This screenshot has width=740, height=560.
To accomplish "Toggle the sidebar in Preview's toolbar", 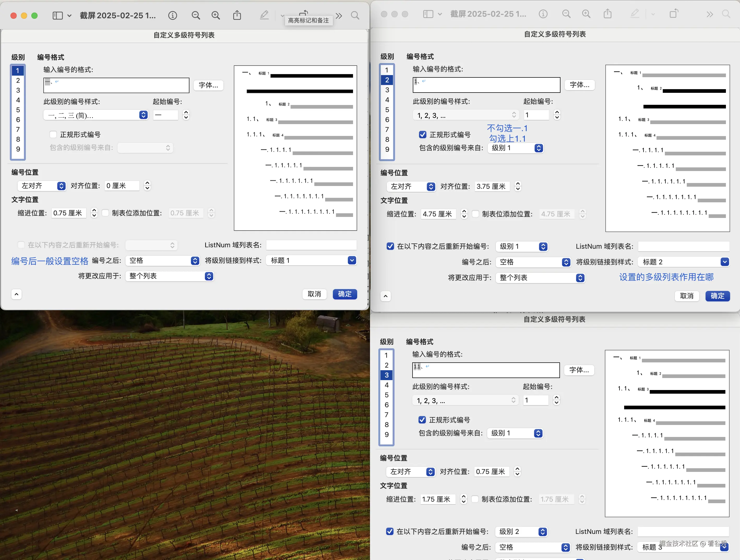I will click(58, 15).
